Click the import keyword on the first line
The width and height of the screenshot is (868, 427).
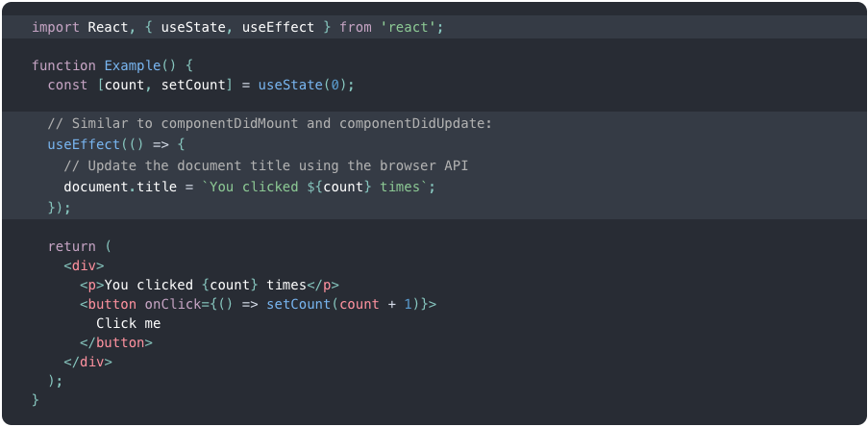coord(56,27)
